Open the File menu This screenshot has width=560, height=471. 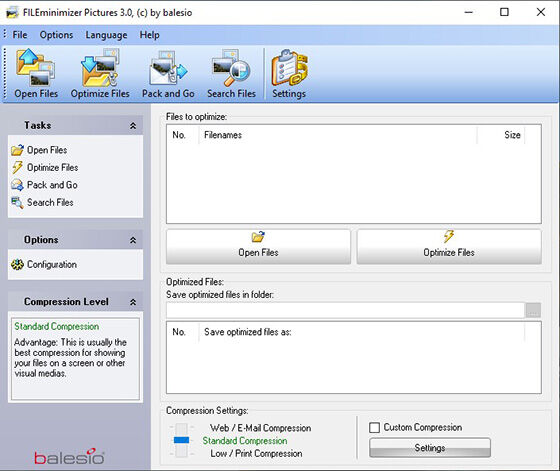(x=20, y=35)
